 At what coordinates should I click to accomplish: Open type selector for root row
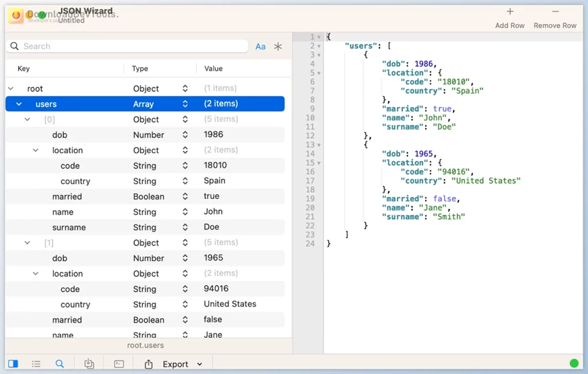pos(185,88)
